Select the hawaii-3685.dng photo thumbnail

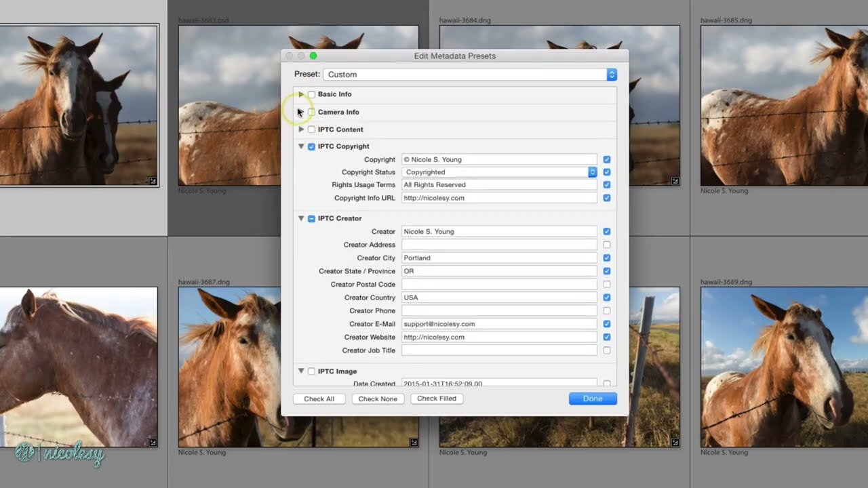click(784, 105)
